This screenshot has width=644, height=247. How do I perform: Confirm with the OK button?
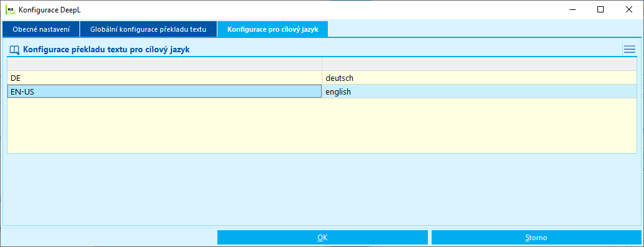click(322, 238)
